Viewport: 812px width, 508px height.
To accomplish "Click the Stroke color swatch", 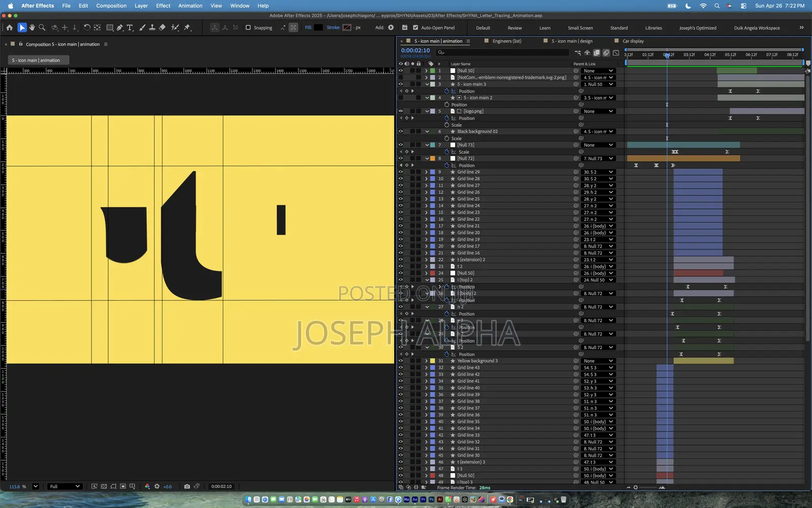I will 347,27.
